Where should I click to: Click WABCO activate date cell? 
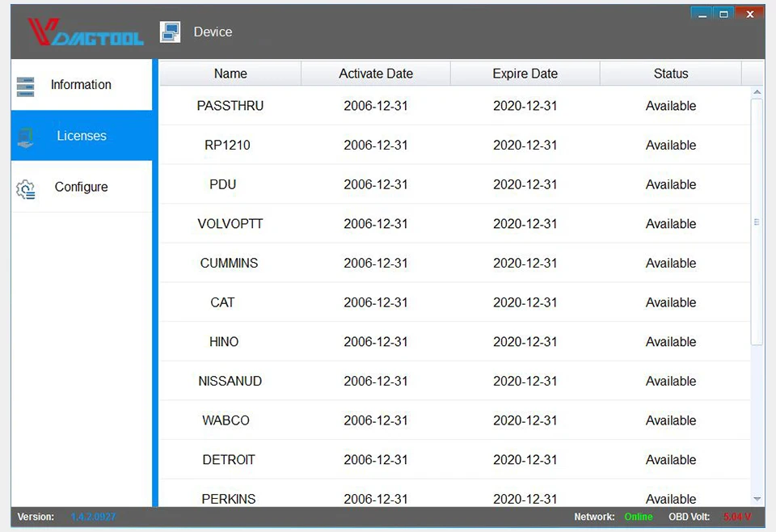(x=376, y=420)
